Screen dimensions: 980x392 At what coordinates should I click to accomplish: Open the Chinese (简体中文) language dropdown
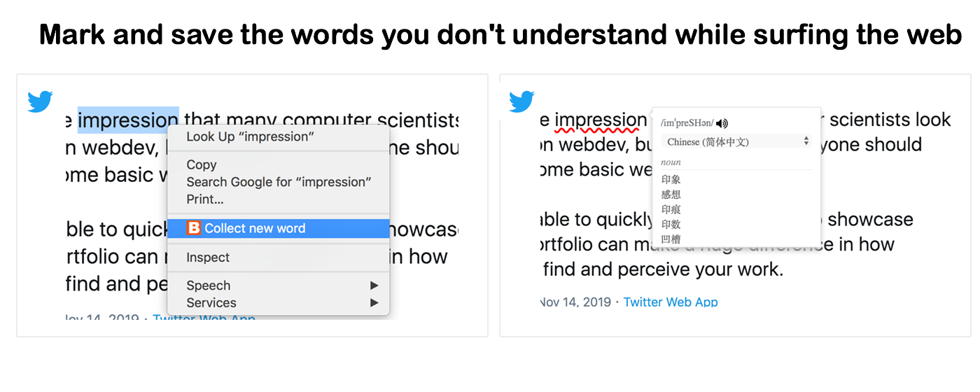tap(736, 141)
